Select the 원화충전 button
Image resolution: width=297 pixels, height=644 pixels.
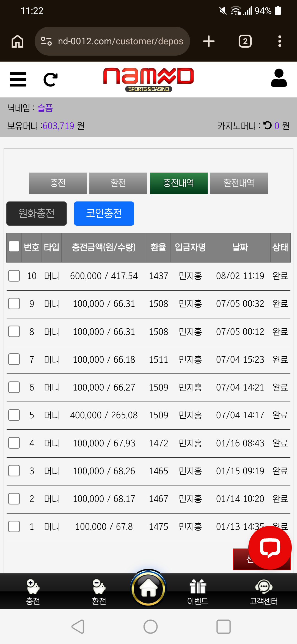click(37, 214)
